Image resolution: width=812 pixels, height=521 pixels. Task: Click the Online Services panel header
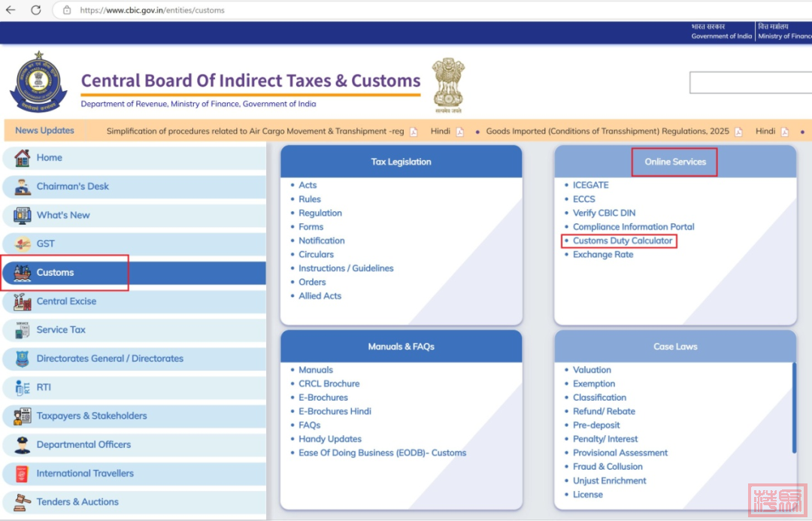point(675,162)
